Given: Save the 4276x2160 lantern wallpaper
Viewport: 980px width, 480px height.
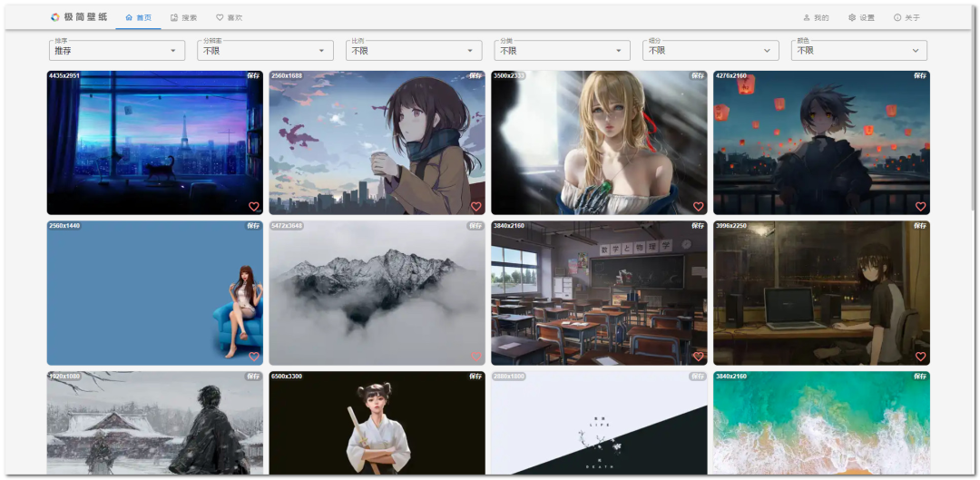Looking at the screenshot, I should click(x=920, y=75).
